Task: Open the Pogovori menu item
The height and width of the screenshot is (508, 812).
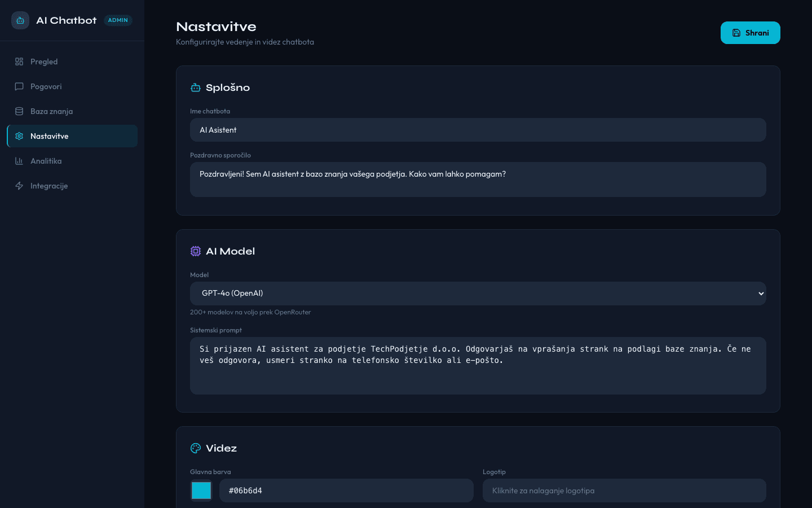Action: [72, 86]
